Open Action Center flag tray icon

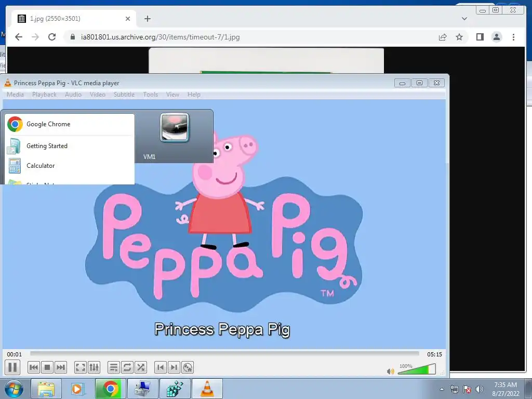click(x=467, y=389)
